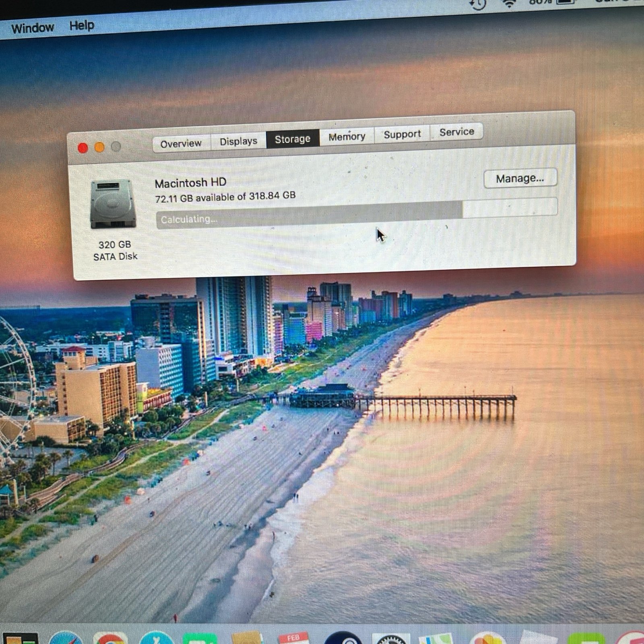Open the Help menu
The width and height of the screenshot is (644, 644).
click(82, 25)
